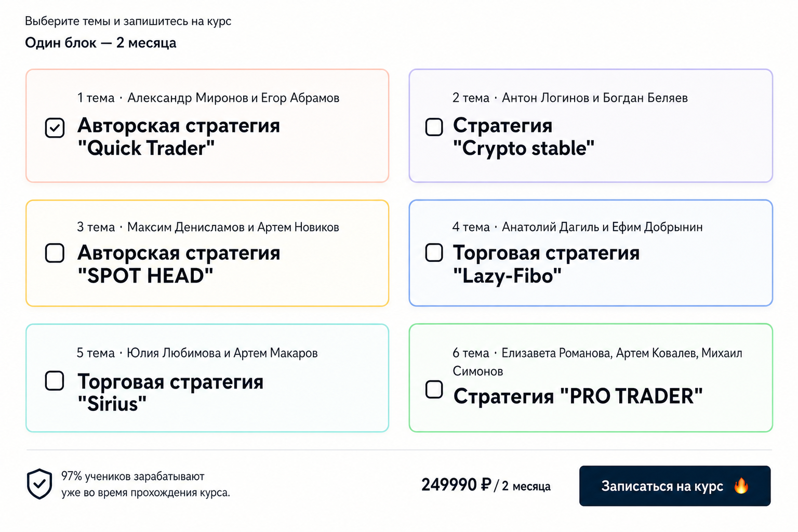
Task: Uncheck the "Quick Trader" strategy checkbox
Action: point(55,128)
